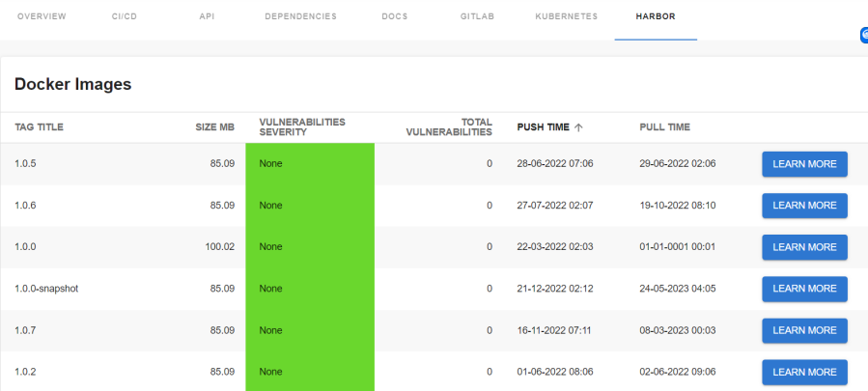Click green severity cell for tag 1.0.0

(x=309, y=247)
